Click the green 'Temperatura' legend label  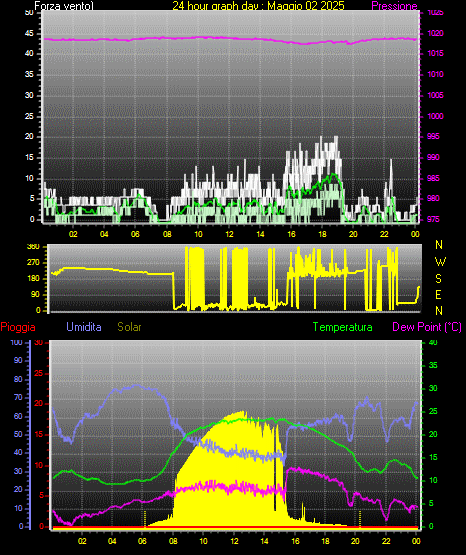click(x=343, y=327)
